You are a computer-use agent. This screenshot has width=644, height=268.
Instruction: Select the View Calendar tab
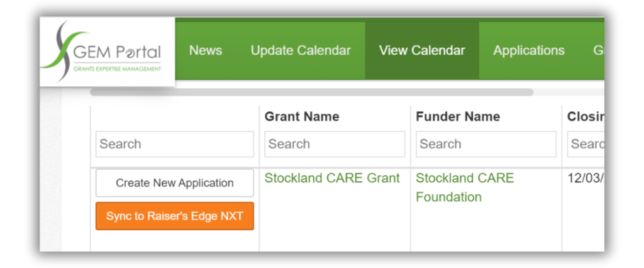(422, 51)
